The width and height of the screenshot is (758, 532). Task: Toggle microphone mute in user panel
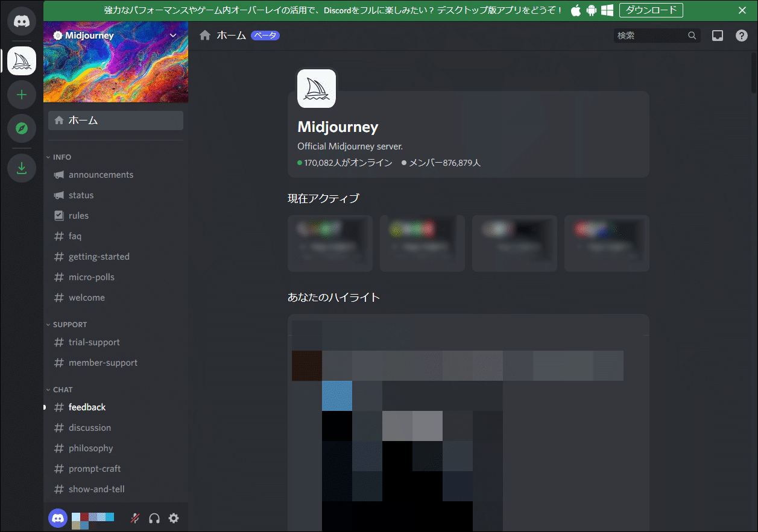(x=135, y=518)
